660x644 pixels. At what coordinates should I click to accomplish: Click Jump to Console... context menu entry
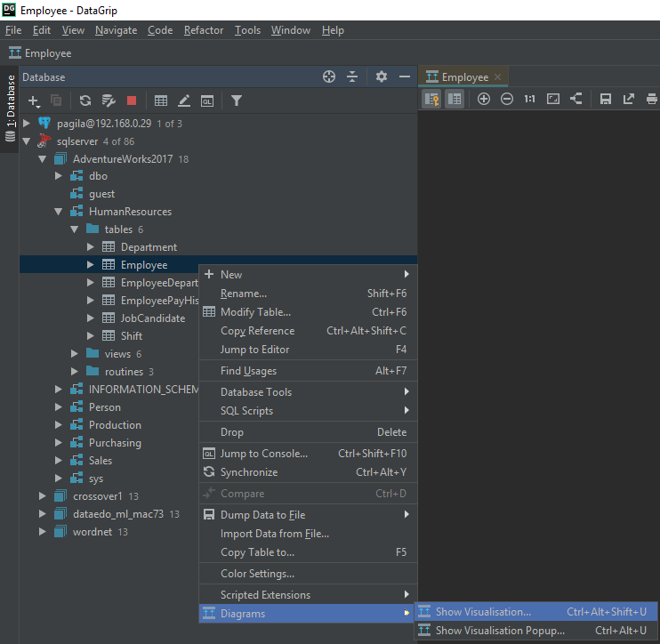pyautogui.click(x=263, y=454)
